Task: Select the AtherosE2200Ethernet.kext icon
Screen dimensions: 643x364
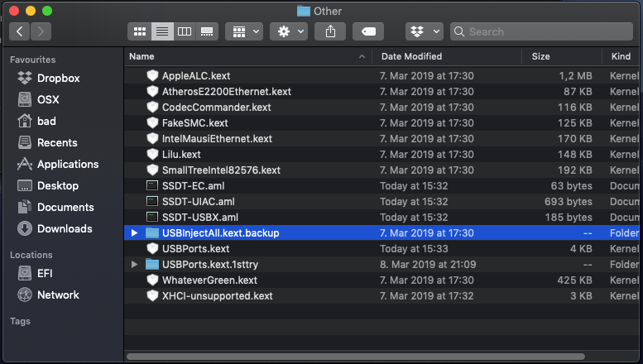Action: 152,91
